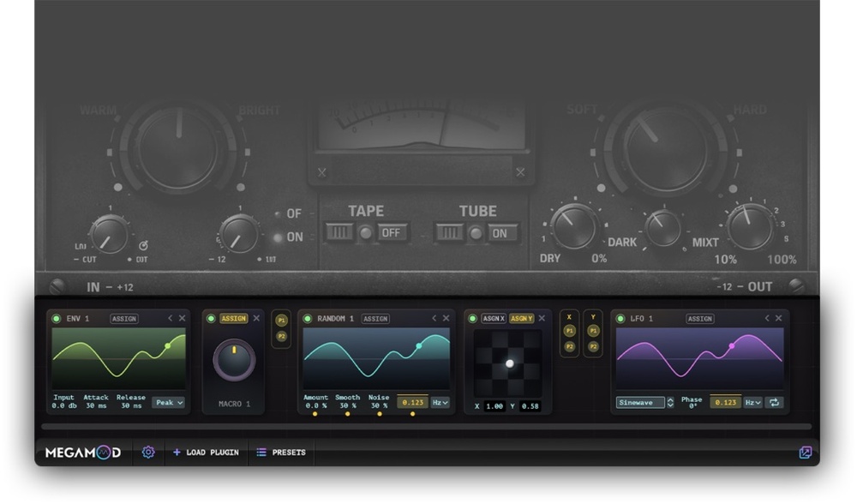This screenshot has width=857, height=504.
Task: Click the ASGN Y button on XY pad
Action: (521, 319)
